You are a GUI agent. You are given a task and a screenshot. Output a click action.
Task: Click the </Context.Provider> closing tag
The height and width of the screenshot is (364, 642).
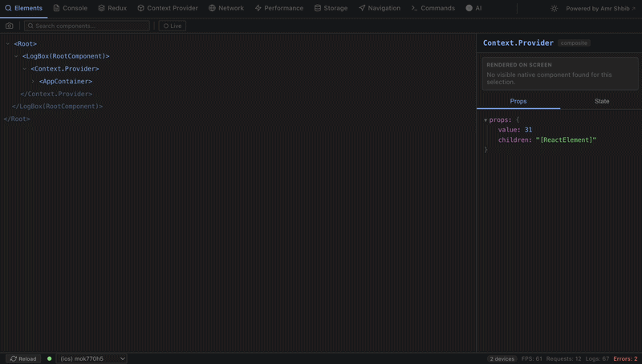[x=56, y=94]
